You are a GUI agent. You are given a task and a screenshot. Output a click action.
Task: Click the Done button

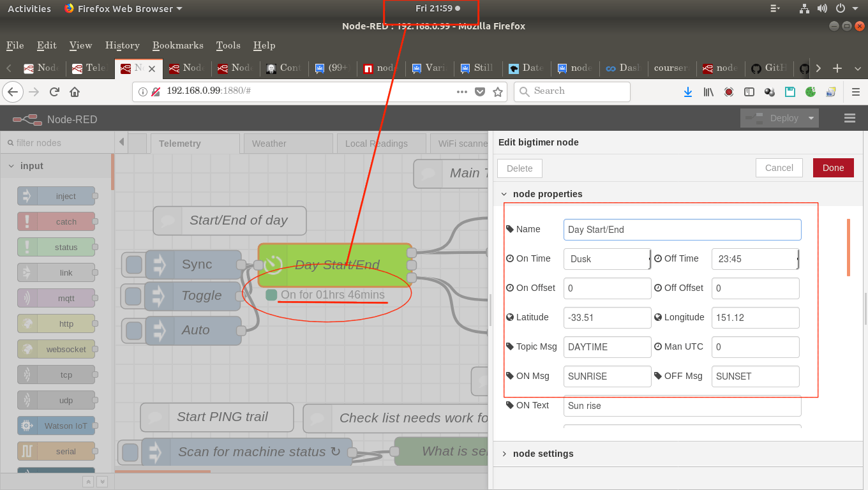click(832, 168)
